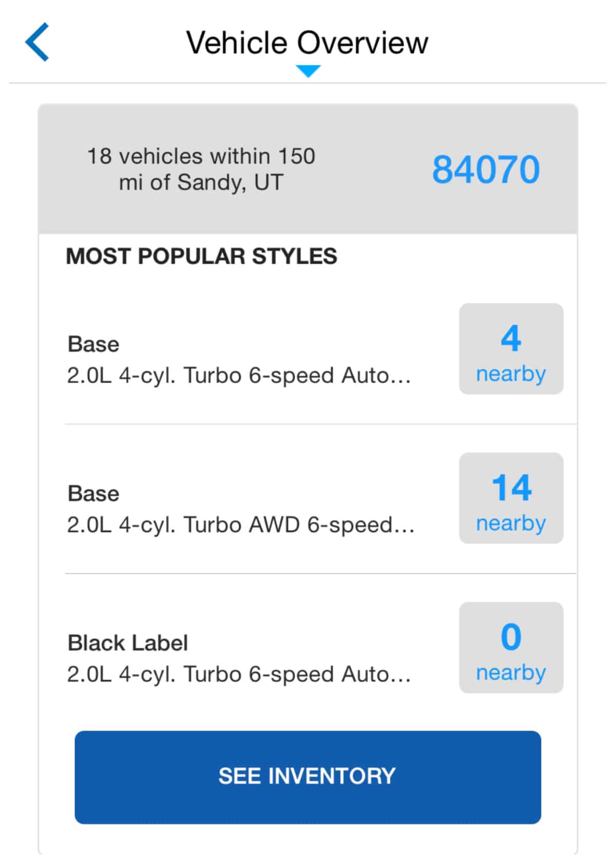
Task: Select the Black Label style name
Action: (128, 643)
